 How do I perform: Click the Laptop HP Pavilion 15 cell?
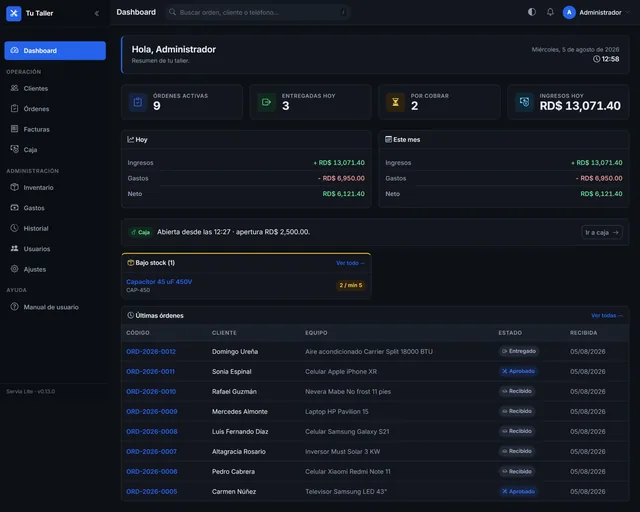(337, 412)
